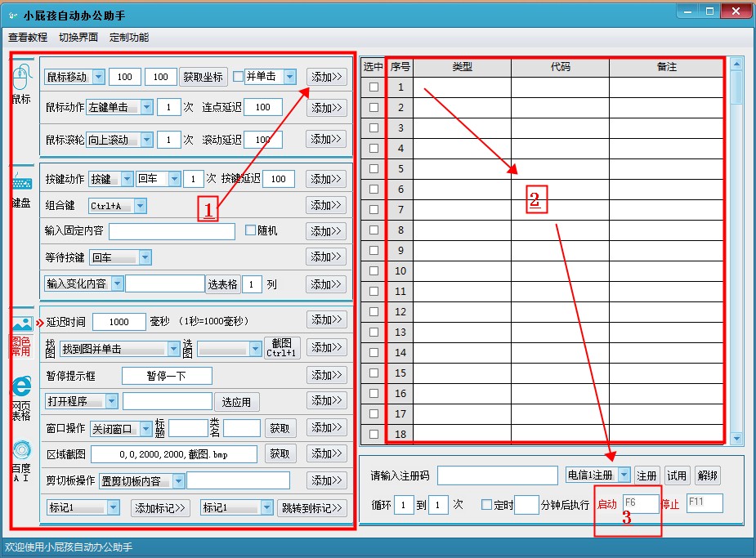Click the table scrollbar up arrow
Screen dimensions: 756x558
point(736,64)
